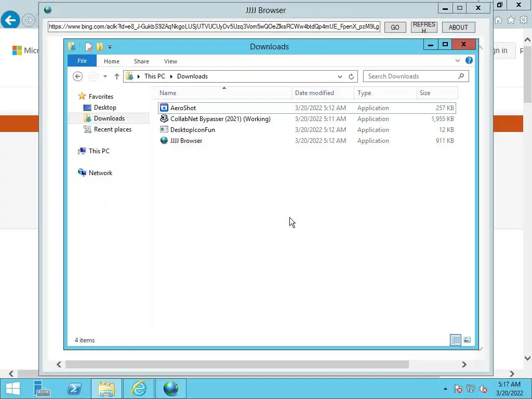Click JJJJ Browser horizontal scrollbar thumb
Image resolution: width=532 pixels, height=399 pixels.
pyautogui.click(x=237, y=364)
